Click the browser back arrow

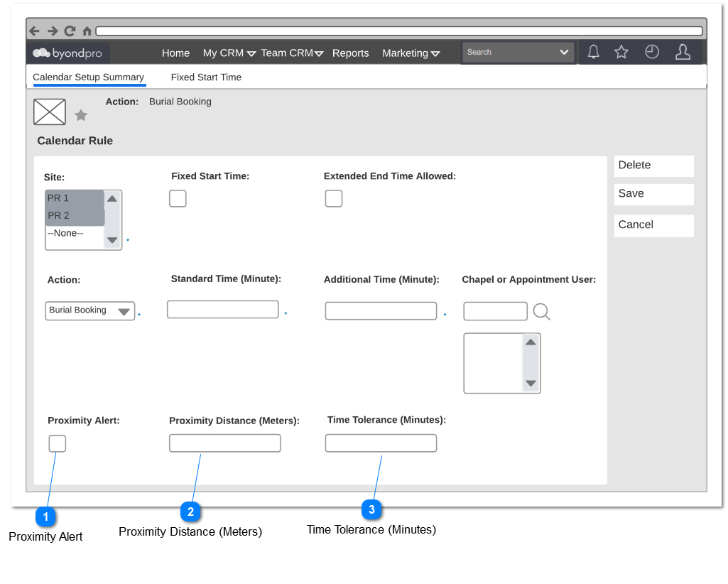(34, 31)
